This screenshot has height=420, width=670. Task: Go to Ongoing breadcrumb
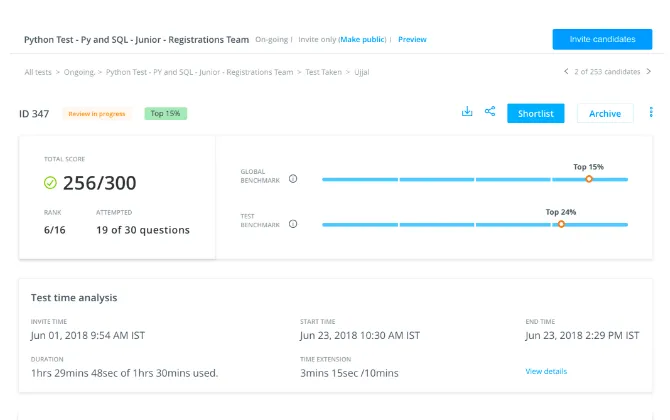[82, 72]
